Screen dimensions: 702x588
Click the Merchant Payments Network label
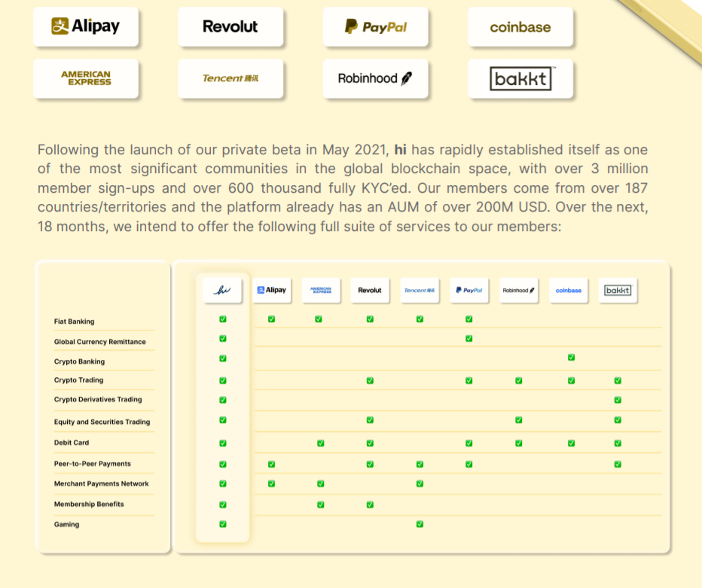pyautogui.click(x=102, y=483)
